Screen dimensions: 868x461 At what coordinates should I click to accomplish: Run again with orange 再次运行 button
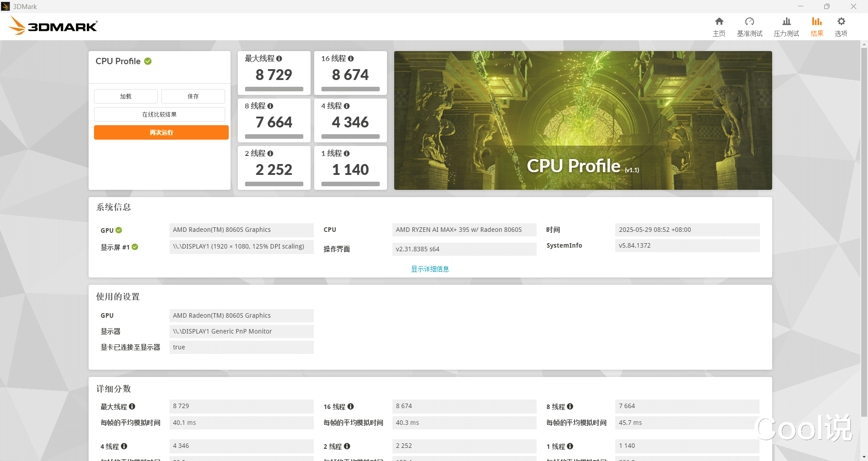[161, 132]
